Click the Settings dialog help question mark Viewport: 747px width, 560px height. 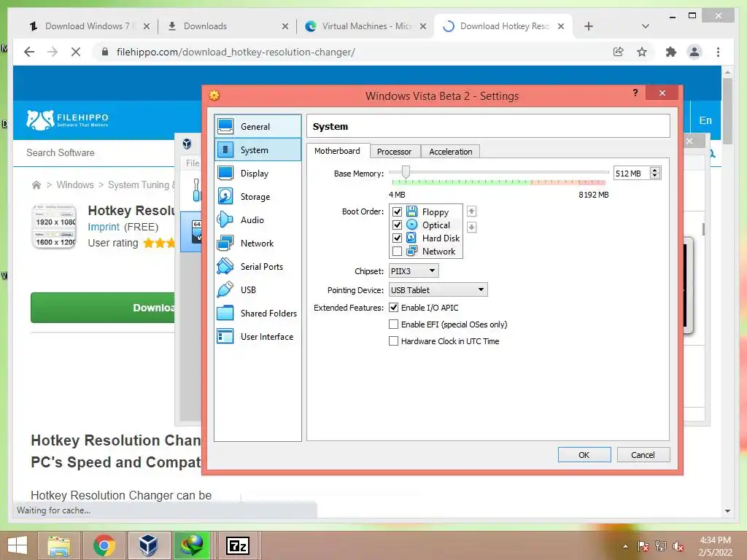635,93
